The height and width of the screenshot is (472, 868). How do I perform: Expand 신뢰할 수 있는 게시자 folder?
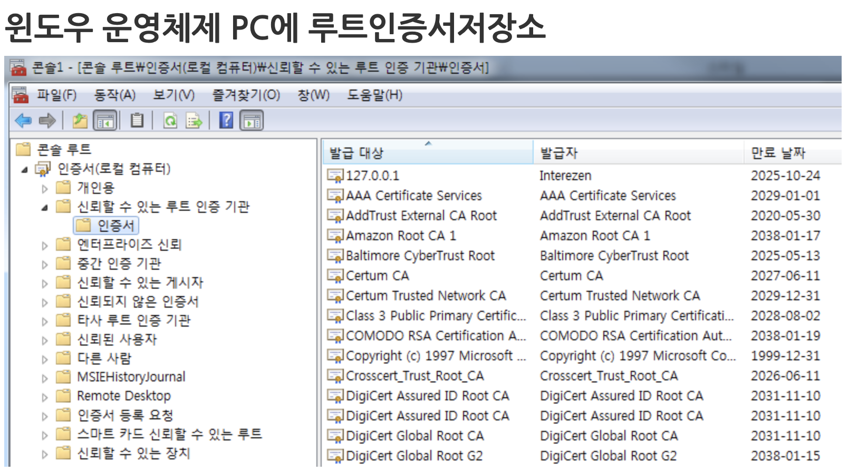[x=45, y=283]
